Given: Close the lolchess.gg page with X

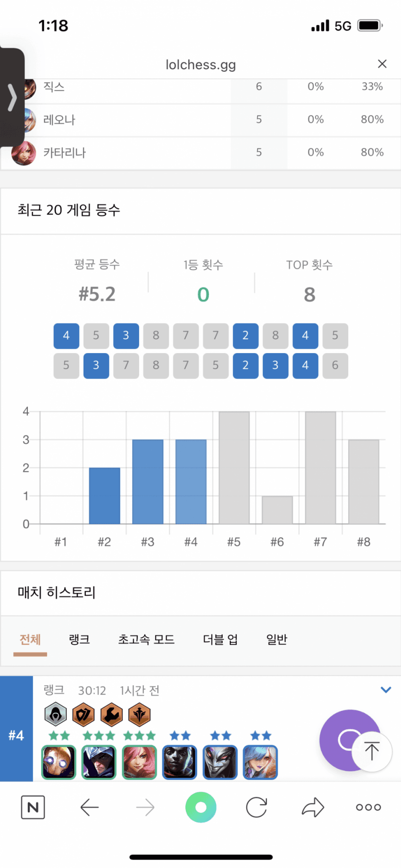Looking at the screenshot, I should (x=382, y=64).
